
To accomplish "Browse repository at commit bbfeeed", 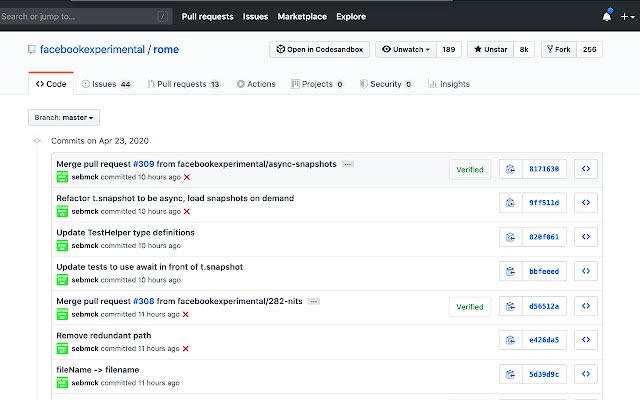I will (x=586, y=271).
